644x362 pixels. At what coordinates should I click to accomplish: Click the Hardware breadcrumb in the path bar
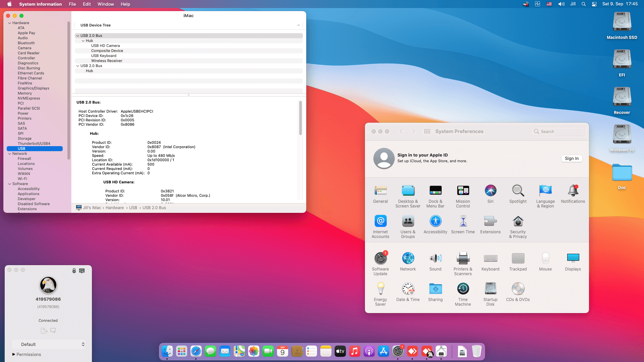115,208
